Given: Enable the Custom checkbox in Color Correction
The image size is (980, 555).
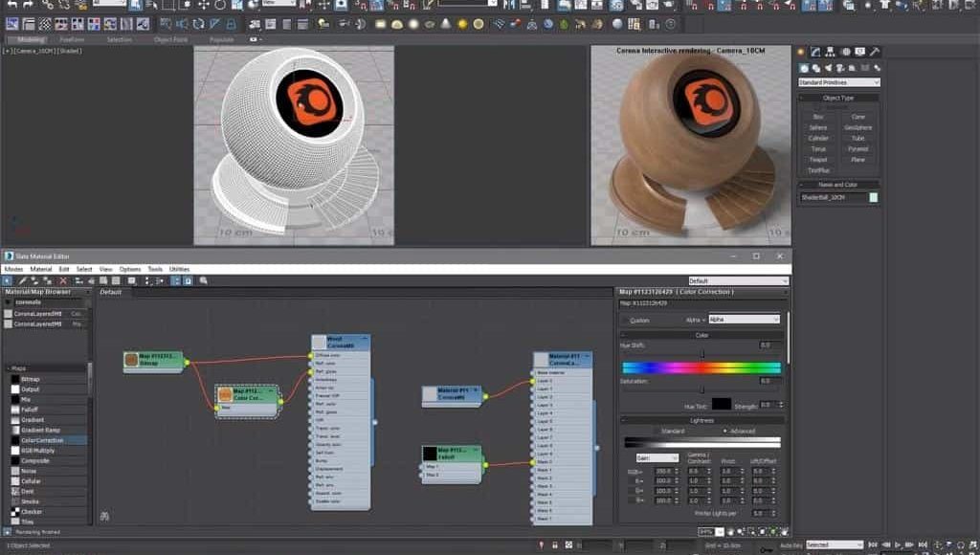Looking at the screenshot, I should (626, 320).
